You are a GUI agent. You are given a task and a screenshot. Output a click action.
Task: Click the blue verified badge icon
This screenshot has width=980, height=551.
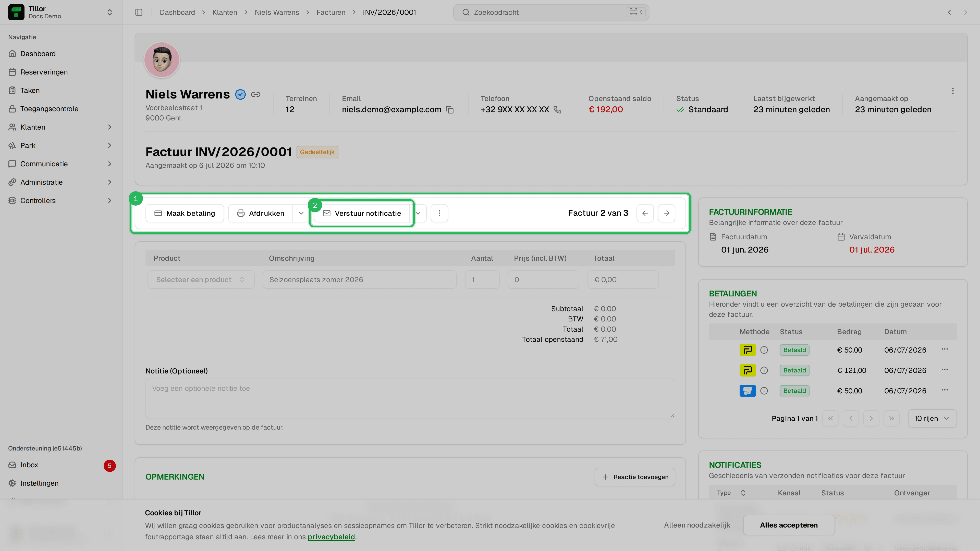pyautogui.click(x=240, y=94)
